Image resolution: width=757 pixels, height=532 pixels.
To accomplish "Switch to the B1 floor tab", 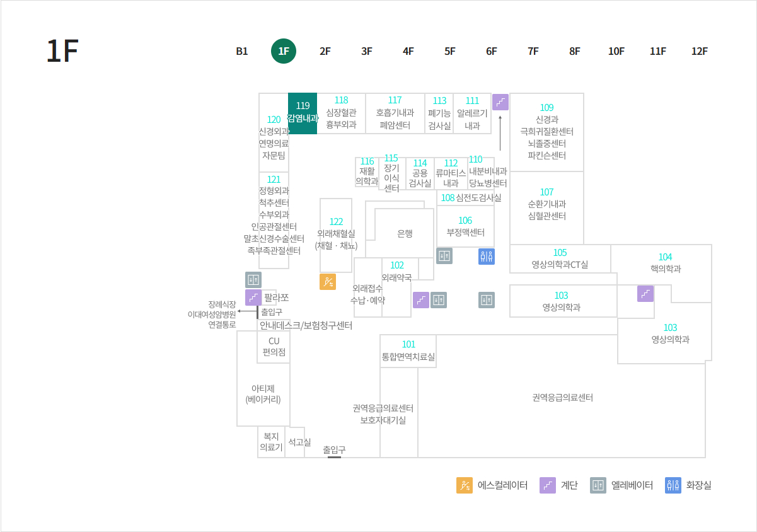I will (242, 52).
